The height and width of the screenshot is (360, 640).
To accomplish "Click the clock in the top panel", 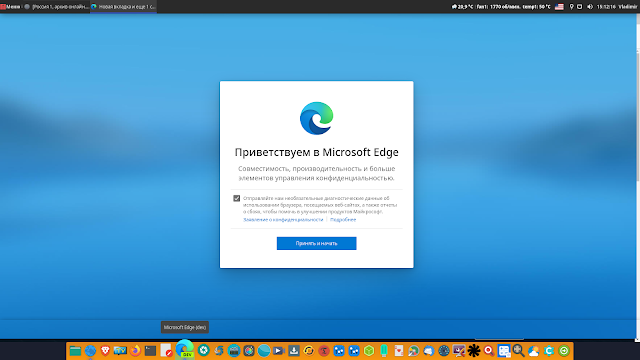I will [606, 7].
